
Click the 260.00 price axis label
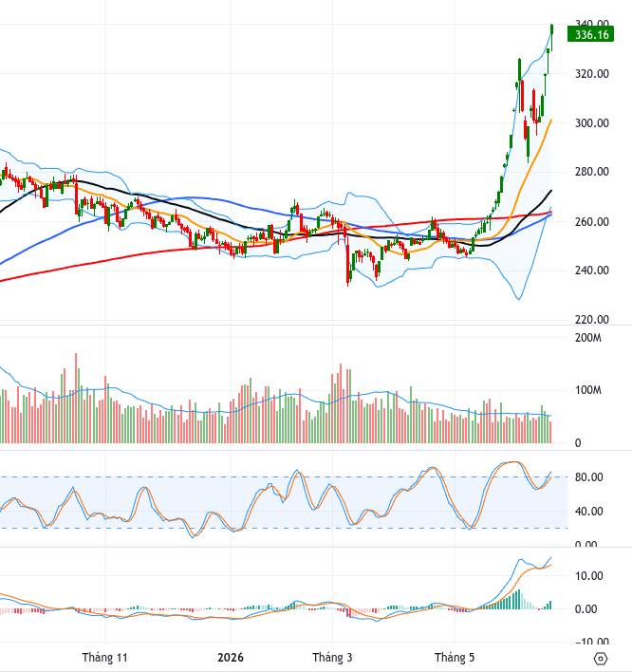(592, 221)
